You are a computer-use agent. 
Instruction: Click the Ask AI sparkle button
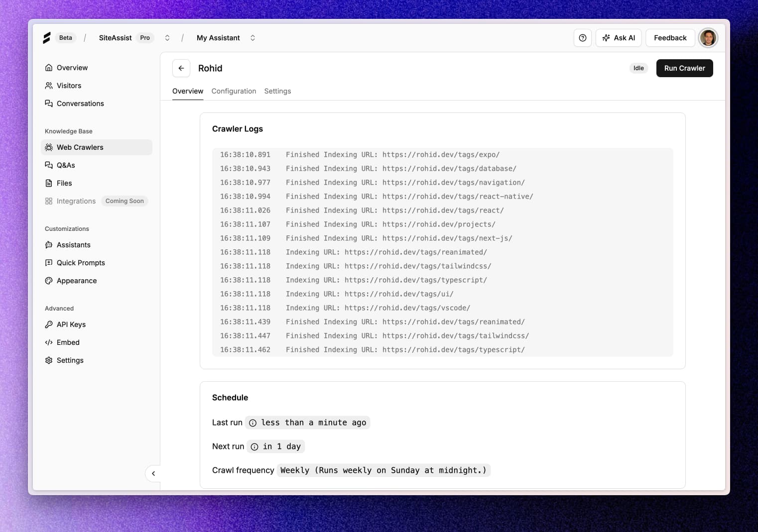[x=618, y=38]
